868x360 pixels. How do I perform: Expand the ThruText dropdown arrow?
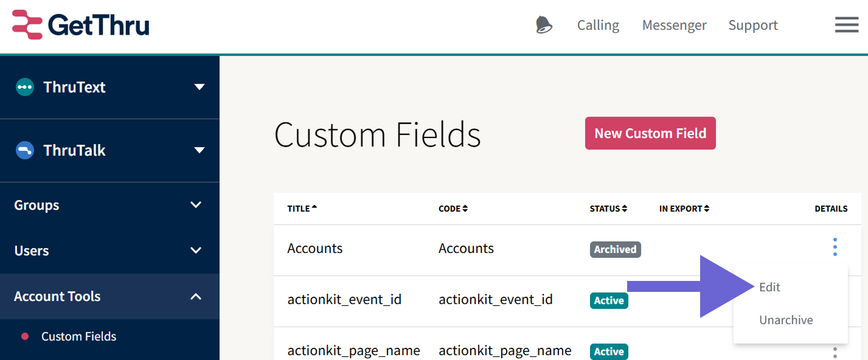pyautogui.click(x=199, y=87)
